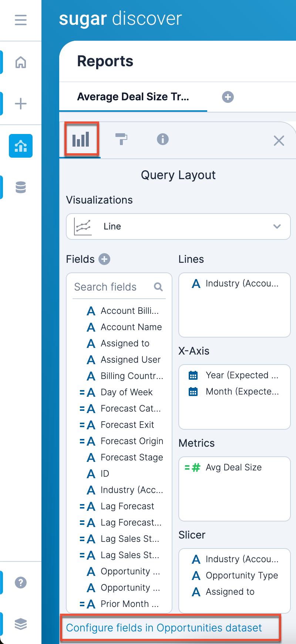Open the Reports chart icon in sidebar
296x644 pixels.
pos(21,146)
